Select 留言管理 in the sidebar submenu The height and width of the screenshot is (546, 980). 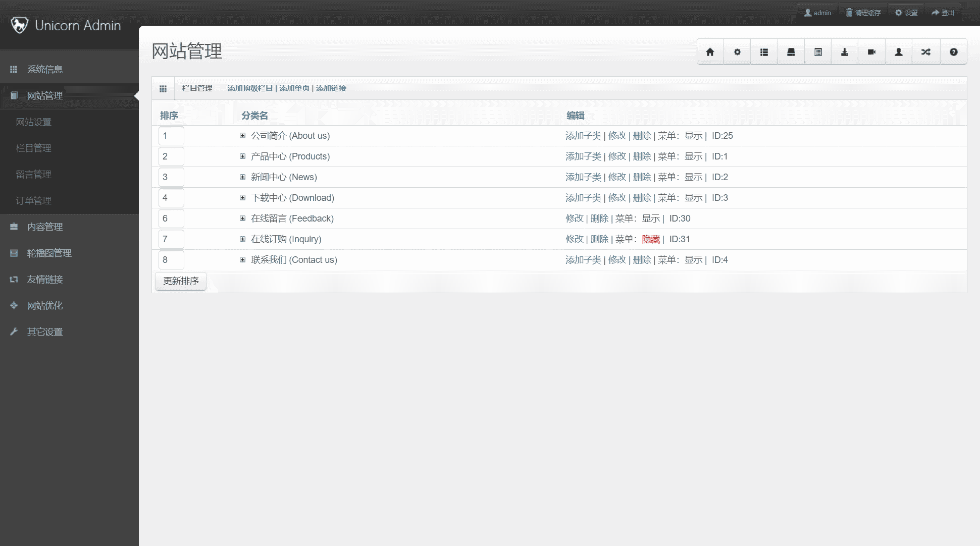click(34, 175)
